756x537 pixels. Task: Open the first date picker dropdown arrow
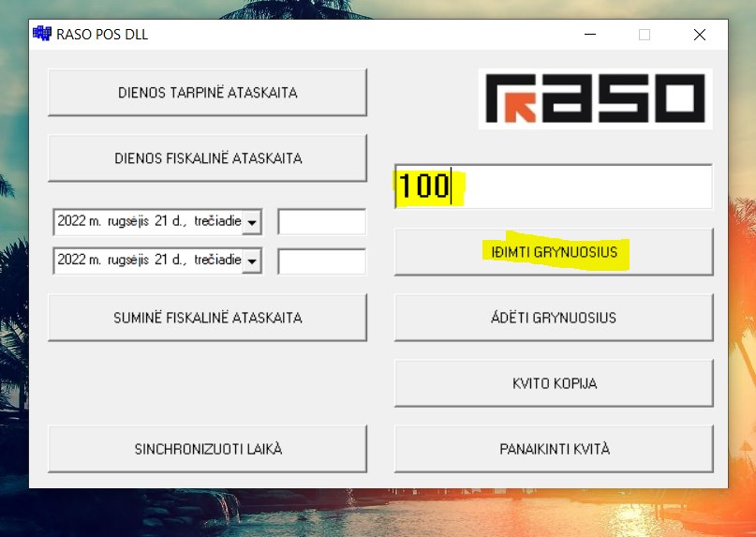click(252, 222)
